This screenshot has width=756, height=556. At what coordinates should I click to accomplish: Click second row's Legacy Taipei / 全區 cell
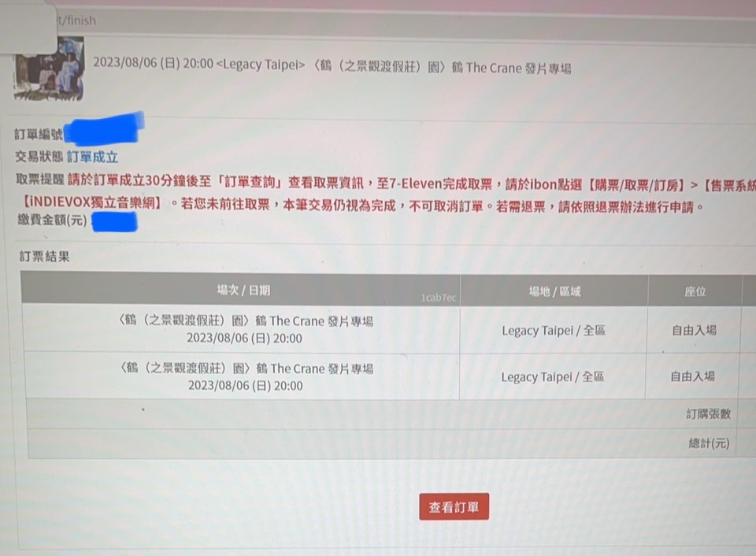[x=553, y=376]
